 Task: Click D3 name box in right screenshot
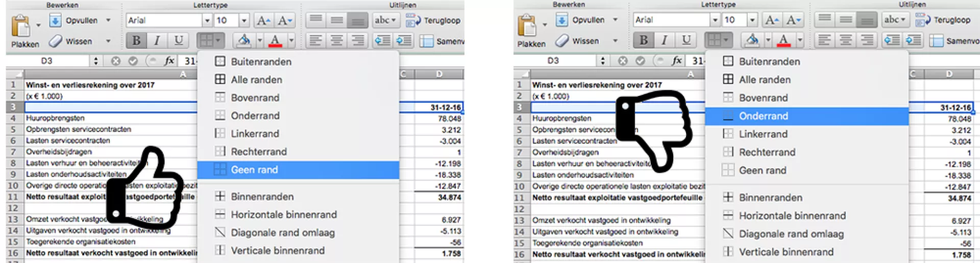tap(553, 61)
